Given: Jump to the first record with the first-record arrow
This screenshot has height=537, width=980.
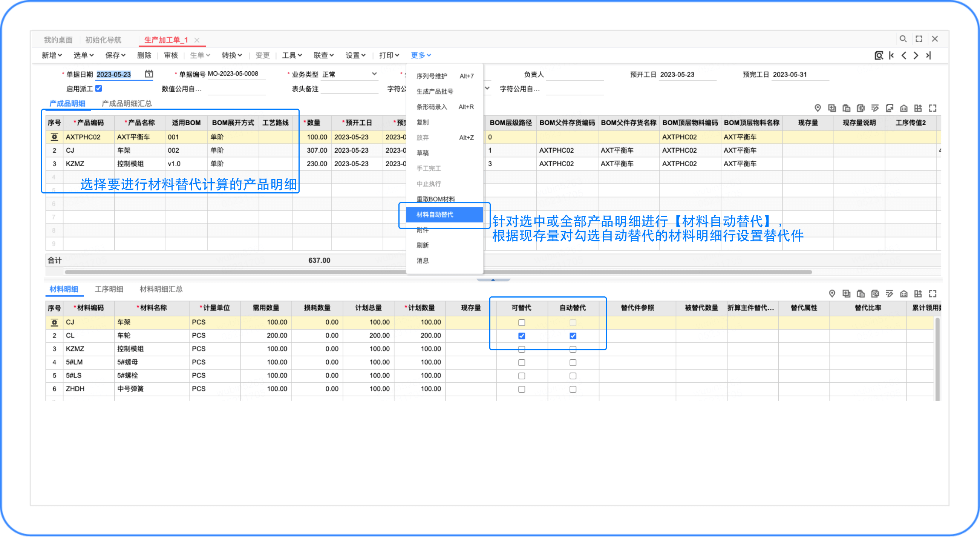Looking at the screenshot, I should click(x=891, y=55).
